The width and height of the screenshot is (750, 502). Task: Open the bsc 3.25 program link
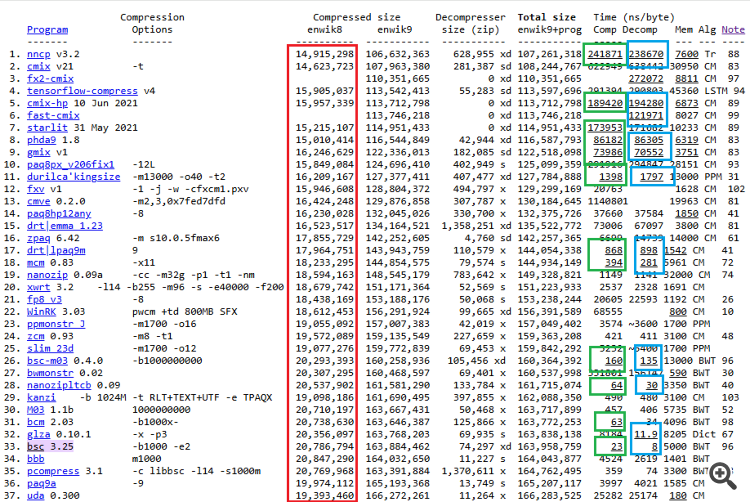(35, 447)
